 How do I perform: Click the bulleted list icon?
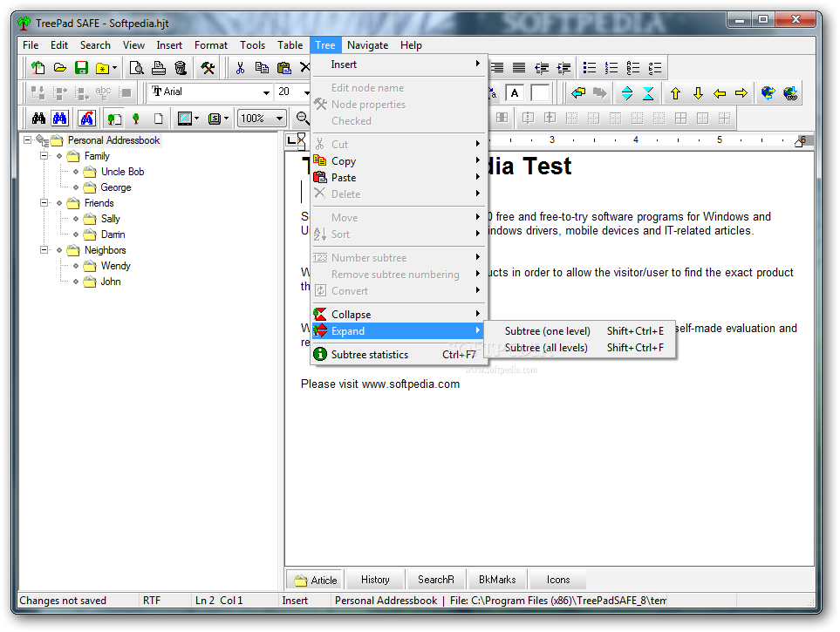pyautogui.click(x=590, y=68)
